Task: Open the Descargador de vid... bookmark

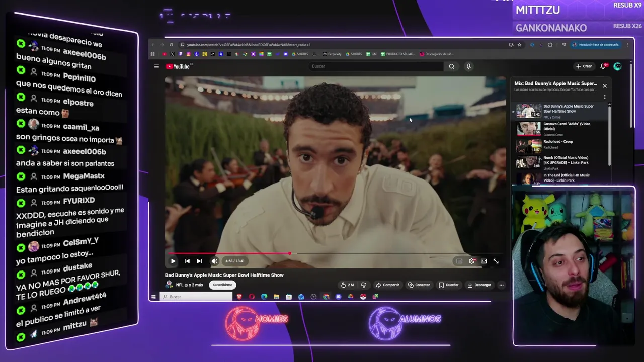Action: click(x=437, y=54)
